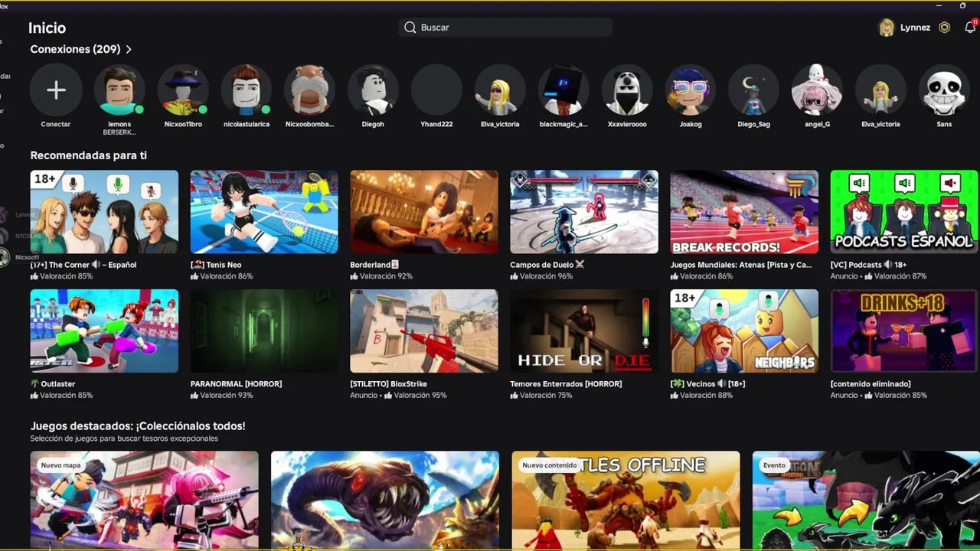The image size is (980, 551).
Task: Open Tenis Neo game thumbnail
Action: 264,212
